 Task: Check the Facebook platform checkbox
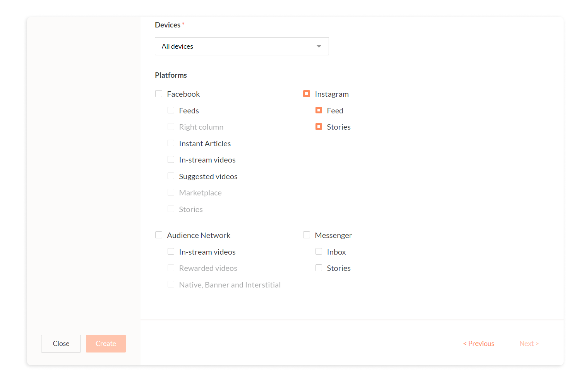point(159,94)
